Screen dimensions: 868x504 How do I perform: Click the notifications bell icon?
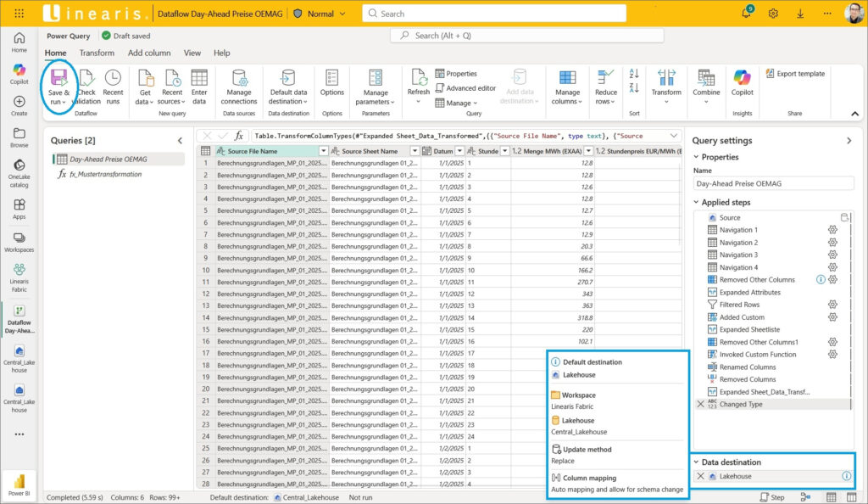[747, 14]
